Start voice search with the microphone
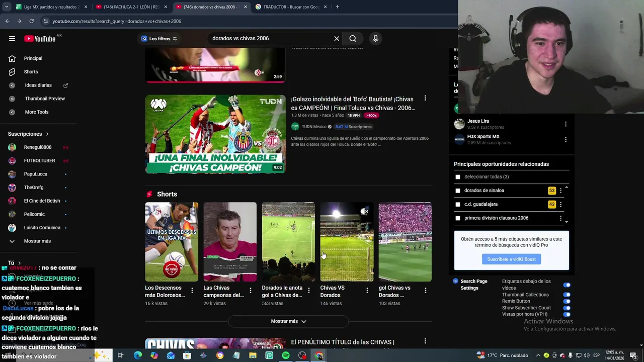The height and width of the screenshot is (362, 644). tap(375, 39)
